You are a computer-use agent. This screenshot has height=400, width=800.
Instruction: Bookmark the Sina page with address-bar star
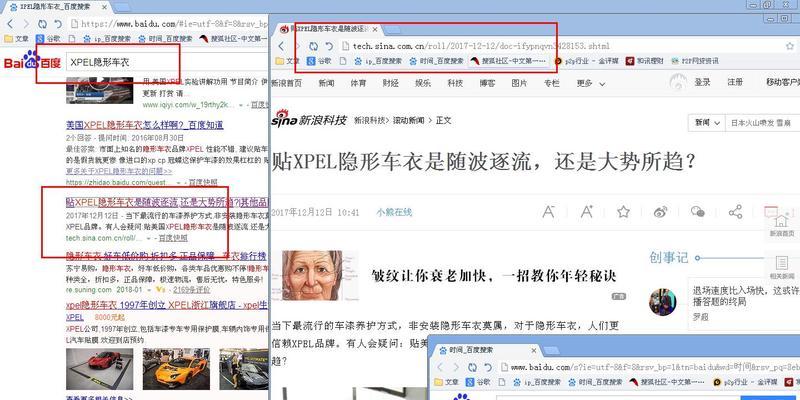(790, 46)
